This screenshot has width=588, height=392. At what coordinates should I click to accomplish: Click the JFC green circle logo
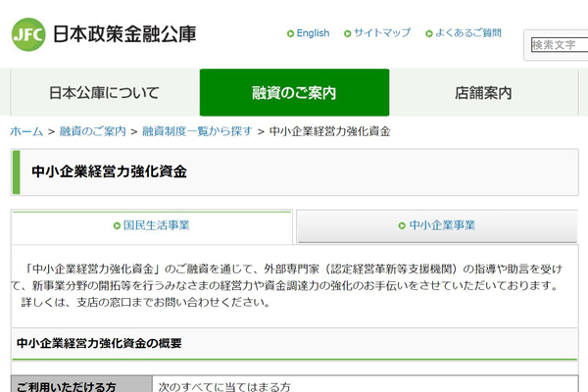(28, 34)
